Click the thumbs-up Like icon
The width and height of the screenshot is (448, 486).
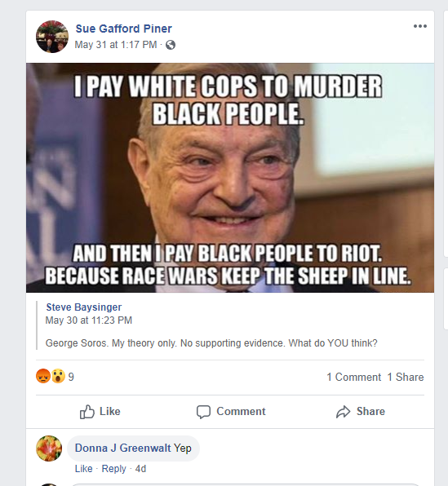point(86,412)
